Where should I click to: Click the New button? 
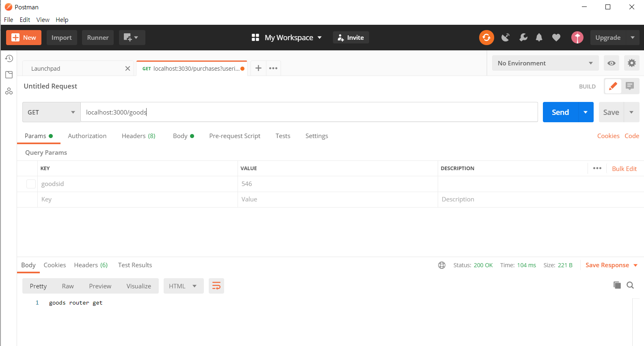click(x=24, y=37)
